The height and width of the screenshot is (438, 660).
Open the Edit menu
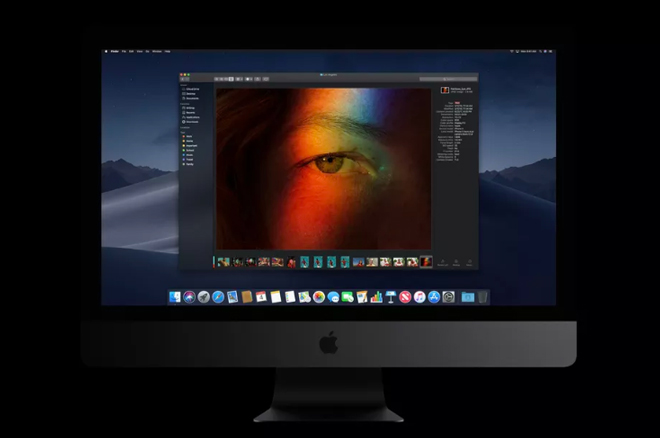pyautogui.click(x=131, y=51)
